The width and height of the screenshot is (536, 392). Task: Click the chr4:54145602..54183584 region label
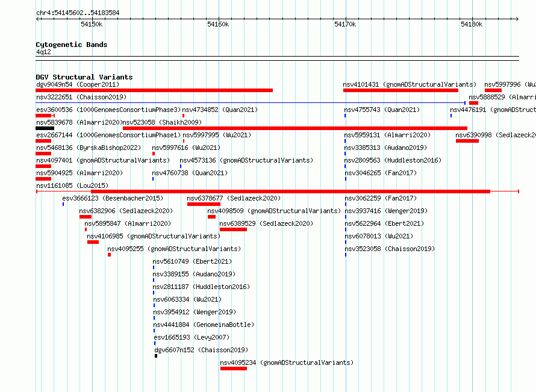click(78, 13)
